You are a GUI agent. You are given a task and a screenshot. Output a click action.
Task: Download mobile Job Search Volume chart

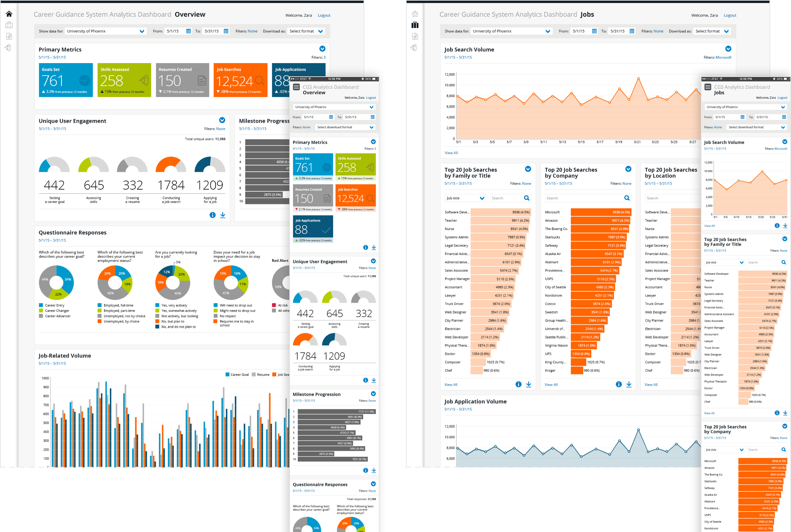point(785,226)
